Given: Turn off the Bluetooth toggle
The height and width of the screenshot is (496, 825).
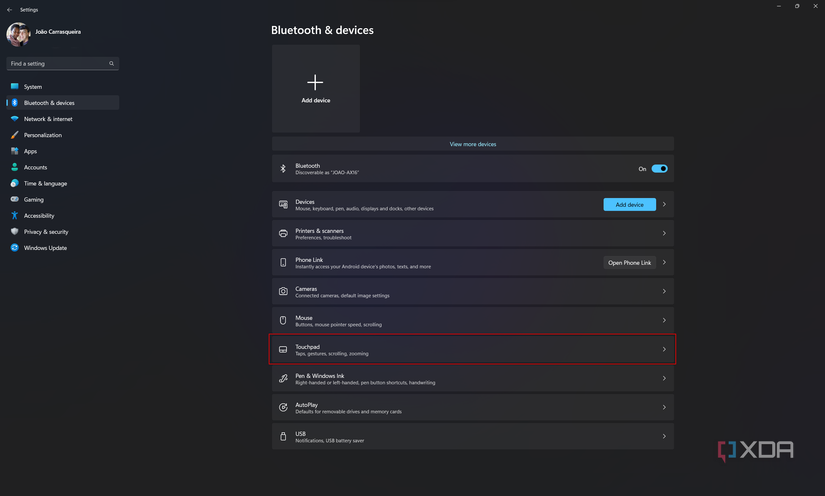Looking at the screenshot, I should 659,169.
